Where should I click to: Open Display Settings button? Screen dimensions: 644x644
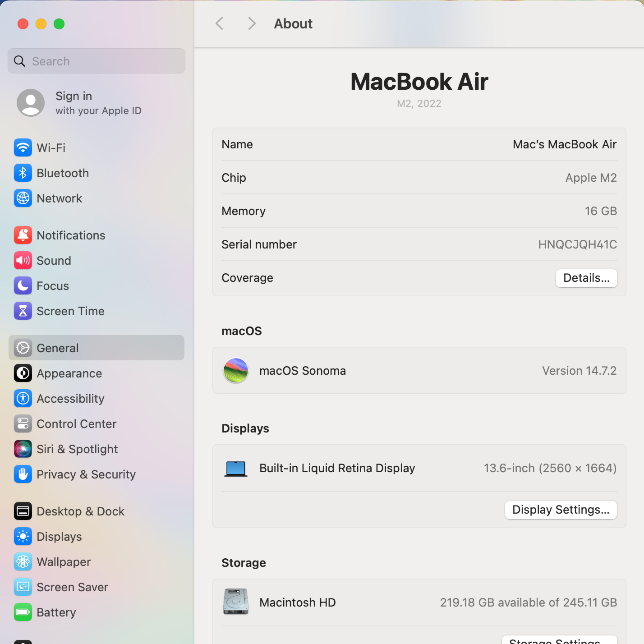pos(561,510)
